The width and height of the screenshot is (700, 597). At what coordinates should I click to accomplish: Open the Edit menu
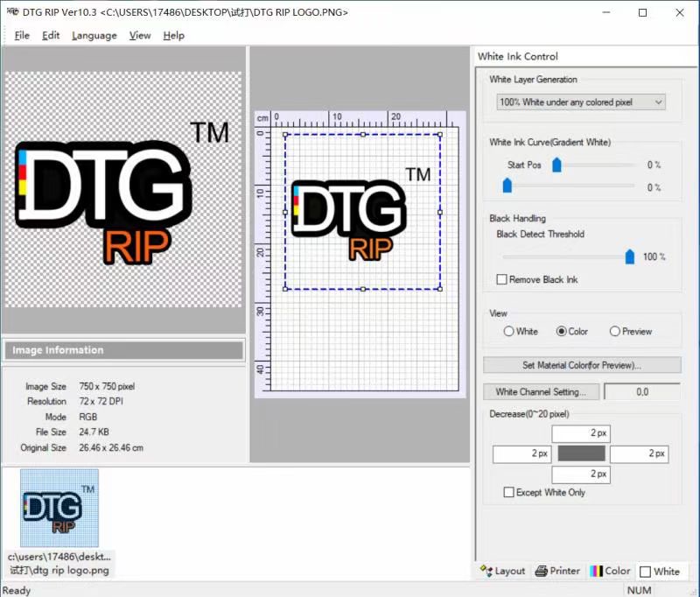pos(51,35)
